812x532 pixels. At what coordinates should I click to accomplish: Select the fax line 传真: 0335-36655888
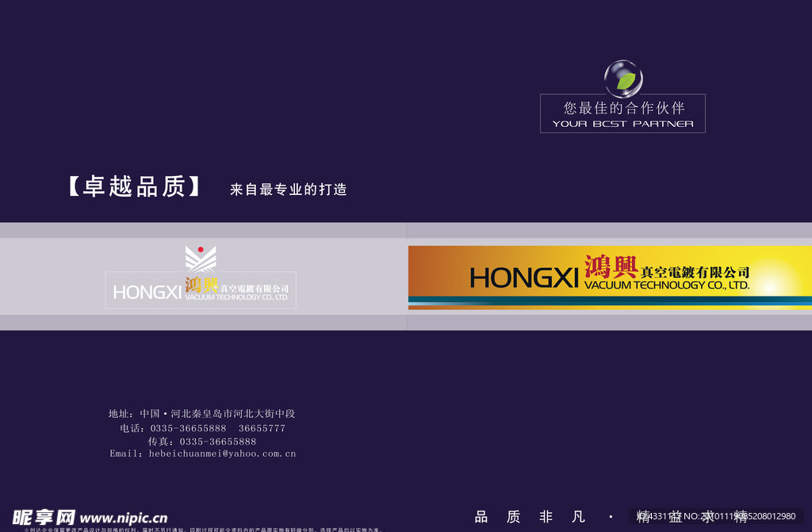[202, 442]
